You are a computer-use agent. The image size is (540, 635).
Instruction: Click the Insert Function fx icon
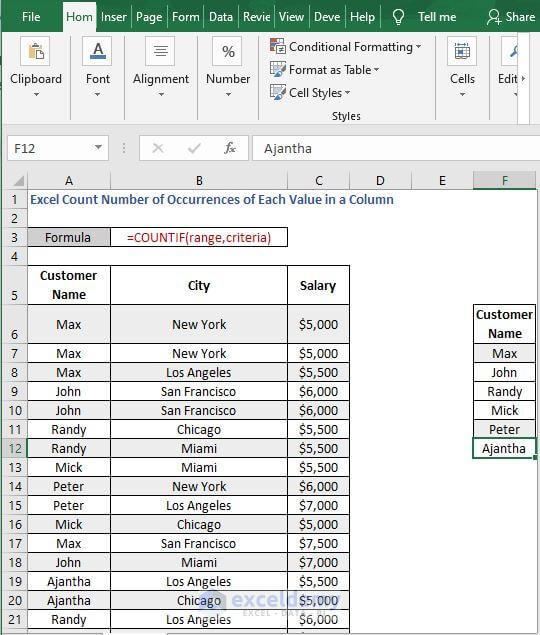230,148
